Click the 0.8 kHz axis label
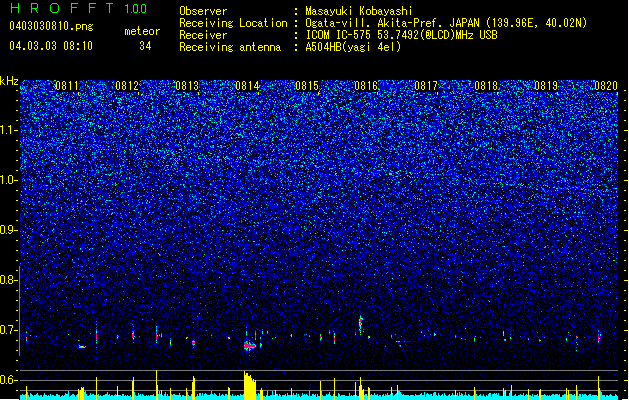 tap(9, 280)
